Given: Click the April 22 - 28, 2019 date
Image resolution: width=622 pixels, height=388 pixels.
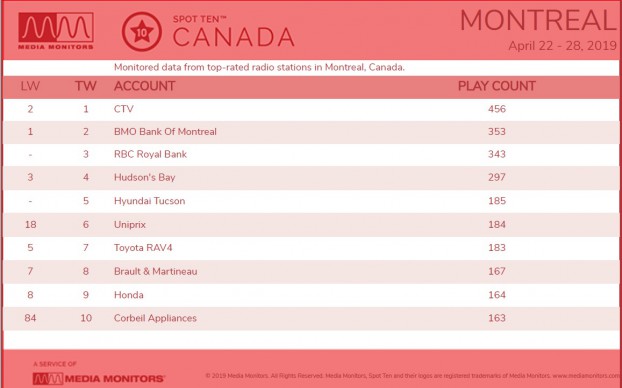Looking at the screenshot, I should (562, 46).
